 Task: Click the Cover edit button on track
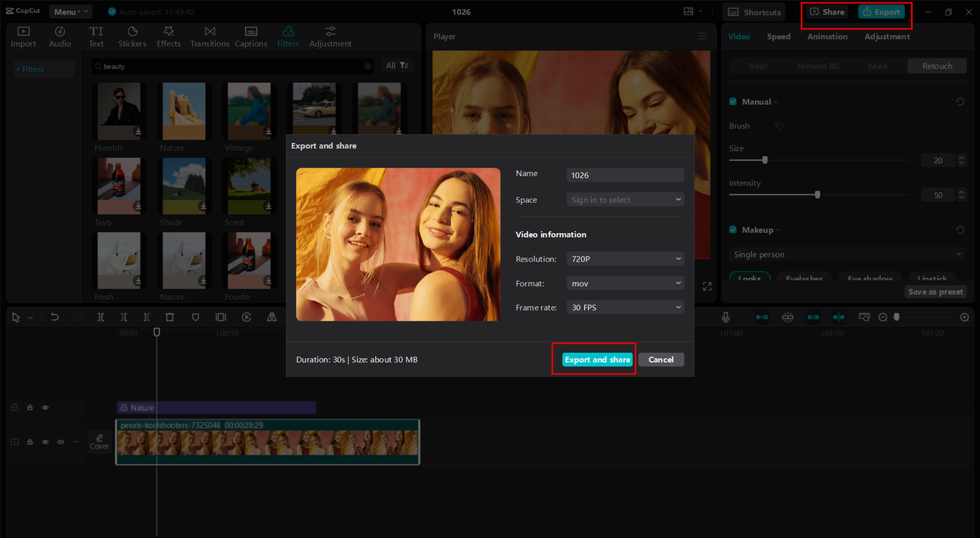100,442
